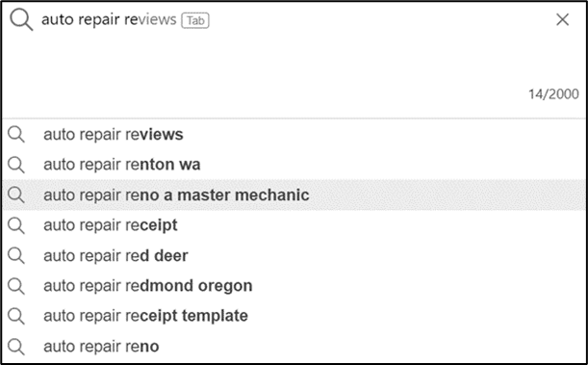Click the 14/2000 character counter

553,94
